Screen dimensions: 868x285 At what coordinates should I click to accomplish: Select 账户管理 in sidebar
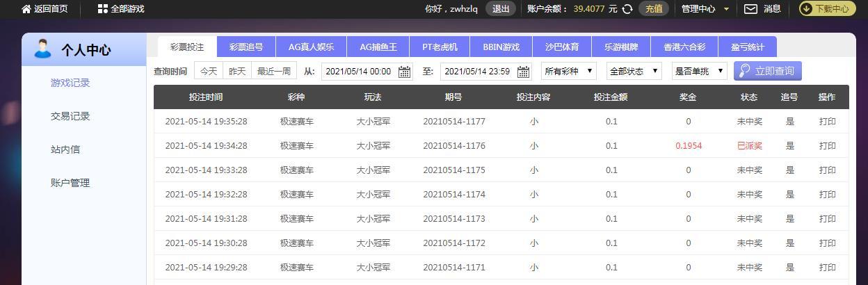[70, 183]
